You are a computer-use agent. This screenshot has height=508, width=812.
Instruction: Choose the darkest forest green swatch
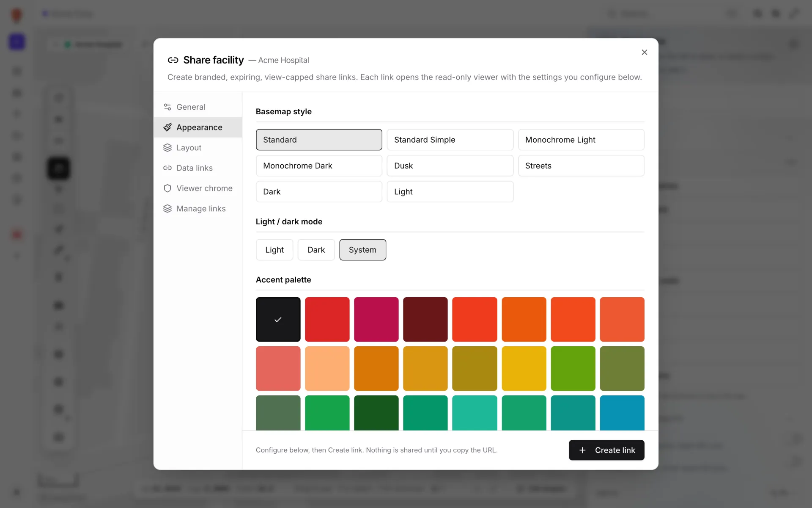click(x=376, y=413)
